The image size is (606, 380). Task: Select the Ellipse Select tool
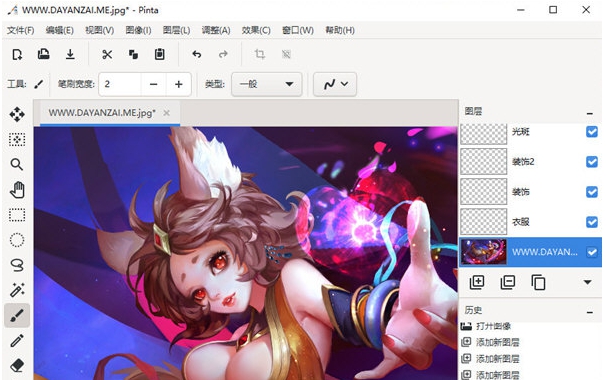[x=17, y=240]
